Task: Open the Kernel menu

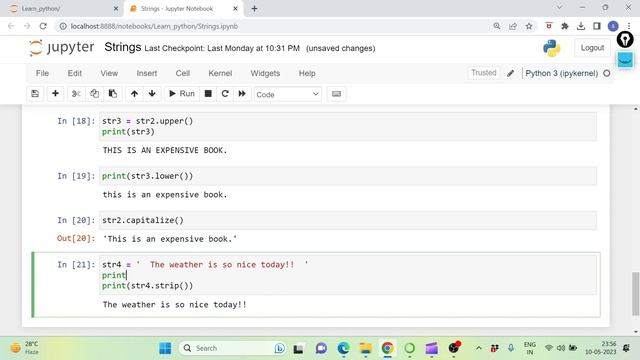Action: click(x=220, y=73)
